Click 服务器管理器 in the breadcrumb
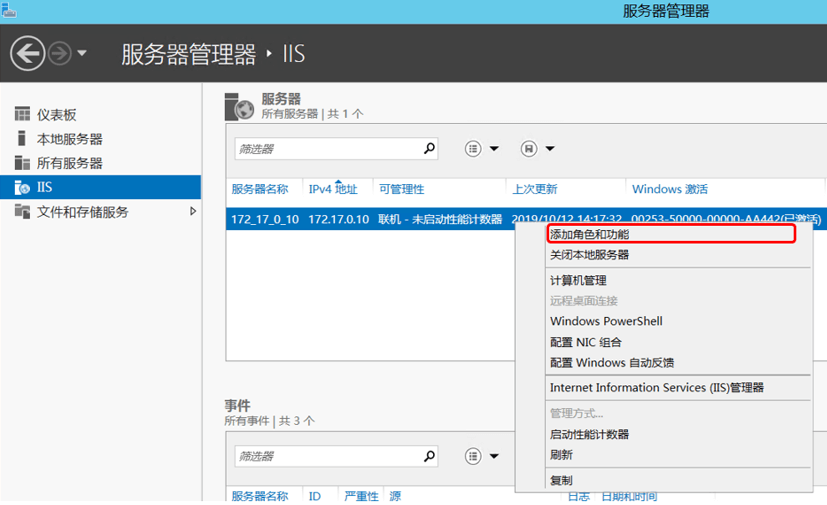Image resolution: width=827 pixels, height=505 pixels. coord(188,54)
